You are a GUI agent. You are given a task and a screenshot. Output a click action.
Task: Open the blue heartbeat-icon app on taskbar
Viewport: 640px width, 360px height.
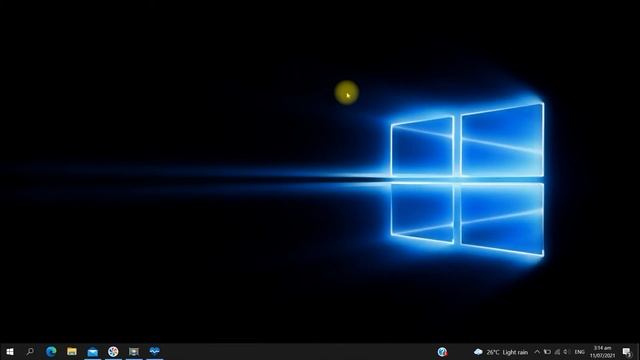click(154, 351)
